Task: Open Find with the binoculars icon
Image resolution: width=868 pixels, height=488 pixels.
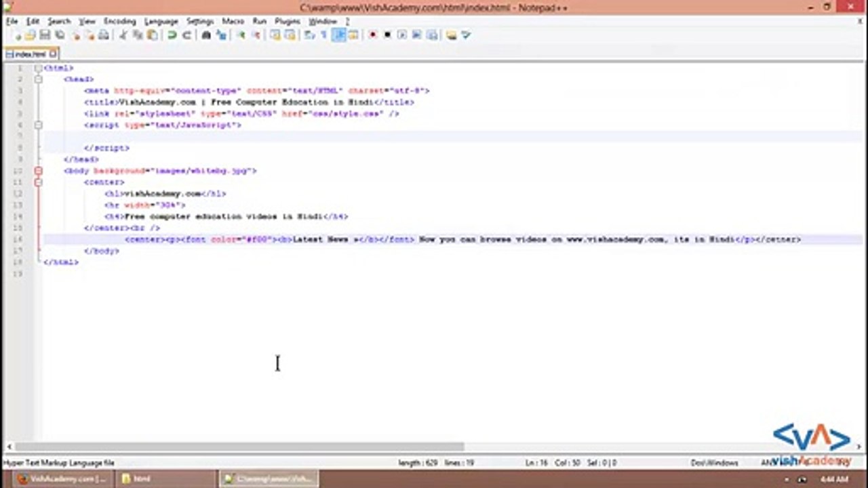Action: [205, 35]
